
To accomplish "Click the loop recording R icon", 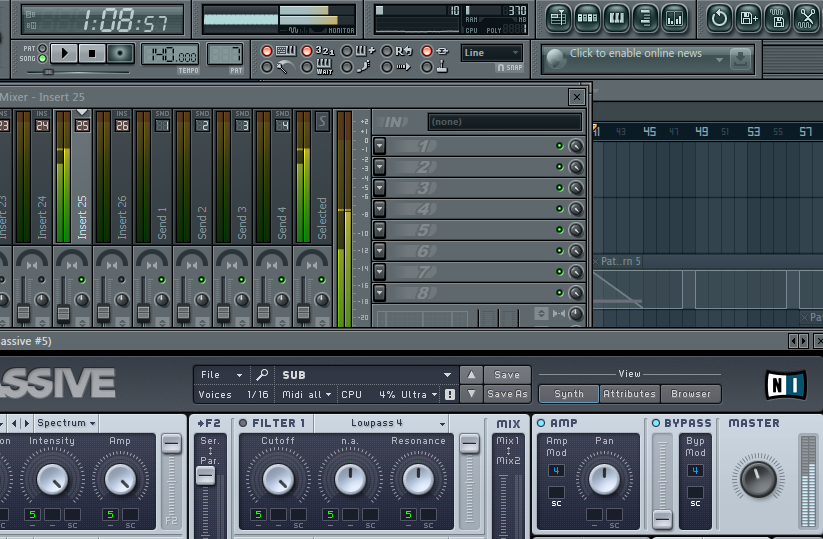I will (404, 51).
